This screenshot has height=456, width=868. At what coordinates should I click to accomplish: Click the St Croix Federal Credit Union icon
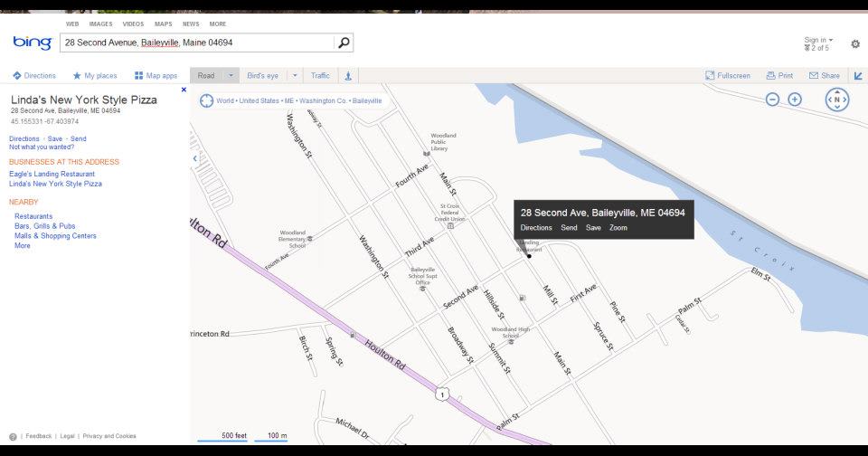pos(450,225)
